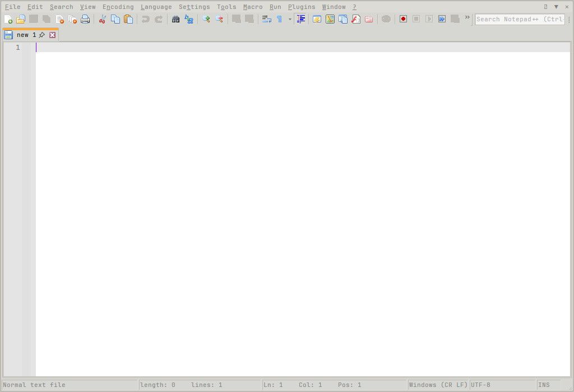
Task: Open the Edit menu
Action: pos(35,7)
